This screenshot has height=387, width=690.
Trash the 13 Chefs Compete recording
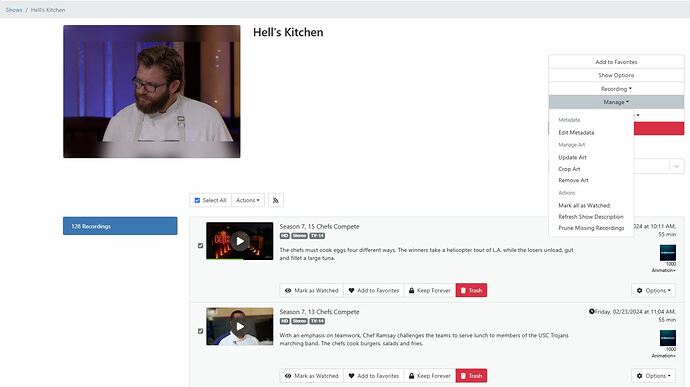pyautogui.click(x=471, y=376)
